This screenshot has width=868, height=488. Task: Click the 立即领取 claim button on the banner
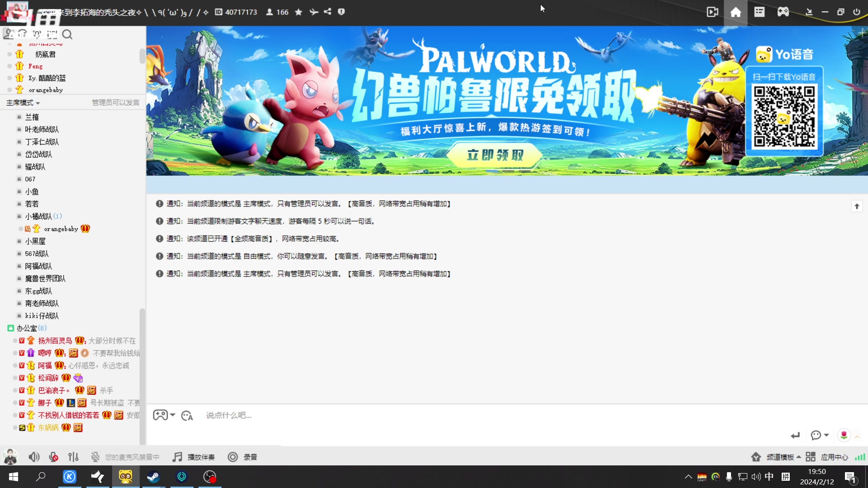pyautogui.click(x=494, y=155)
